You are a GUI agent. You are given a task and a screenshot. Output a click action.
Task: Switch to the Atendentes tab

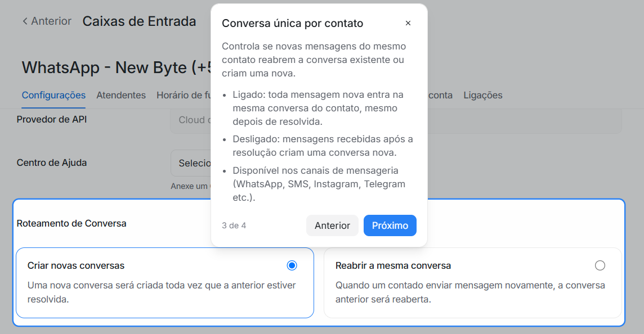(x=121, y=95)
